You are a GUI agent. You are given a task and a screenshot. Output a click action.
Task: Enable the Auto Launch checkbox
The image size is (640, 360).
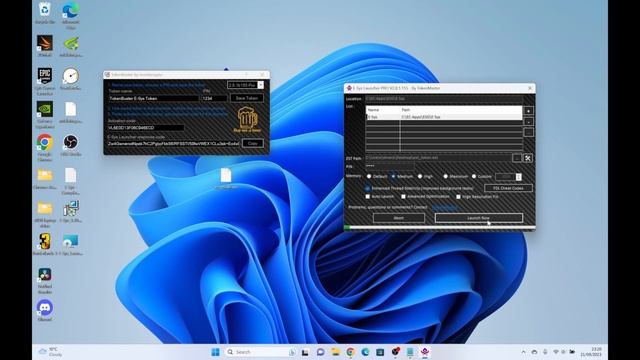368,196
